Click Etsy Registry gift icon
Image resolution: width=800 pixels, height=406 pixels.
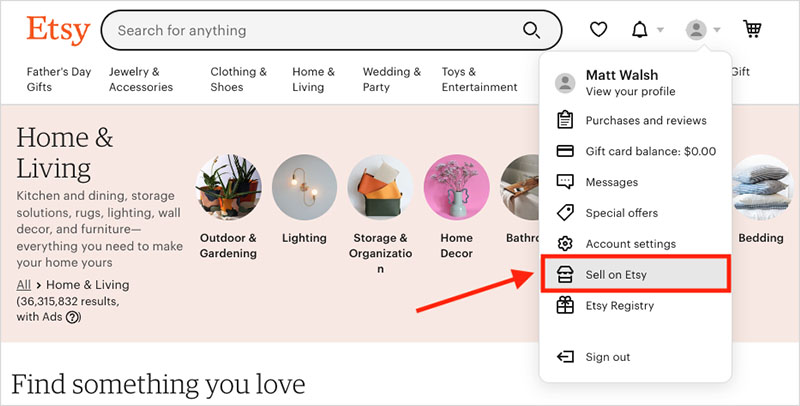(565, 305)
